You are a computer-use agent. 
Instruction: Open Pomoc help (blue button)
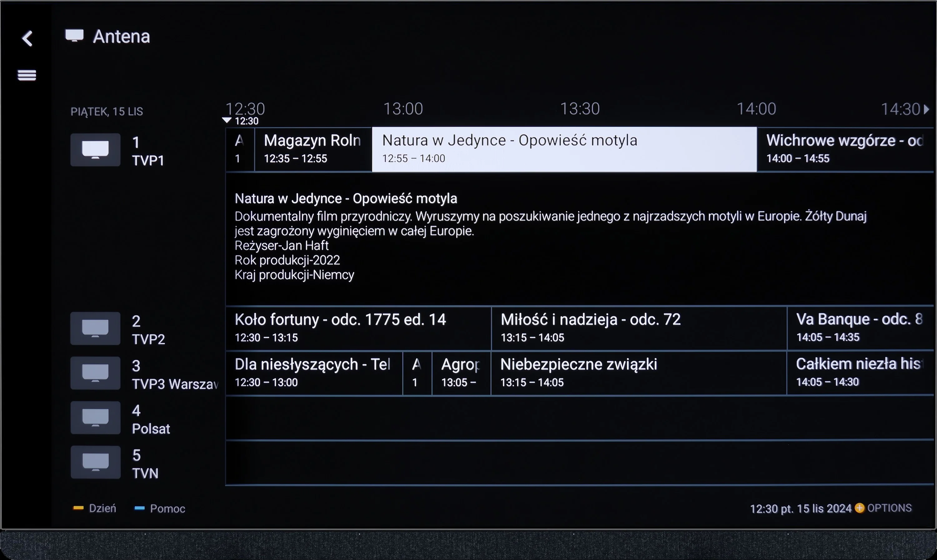pyautogui.click(x=160, y=508)
